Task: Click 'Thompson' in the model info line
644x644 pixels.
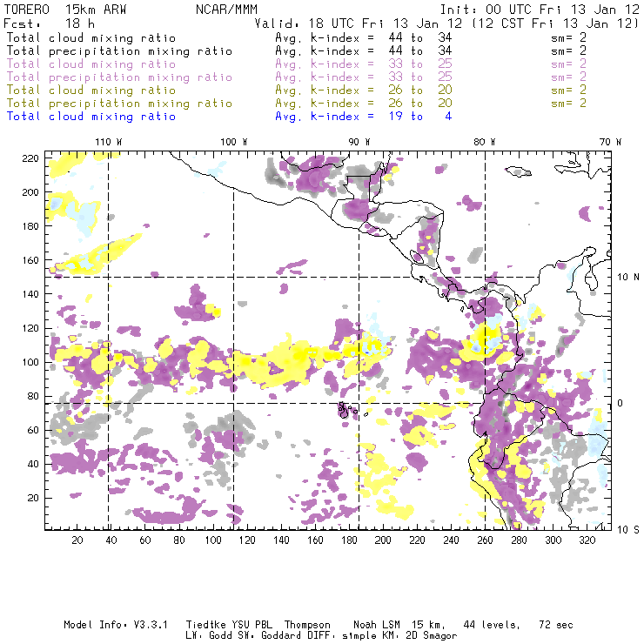Action: pyautogui.click(x=307, y=625)
